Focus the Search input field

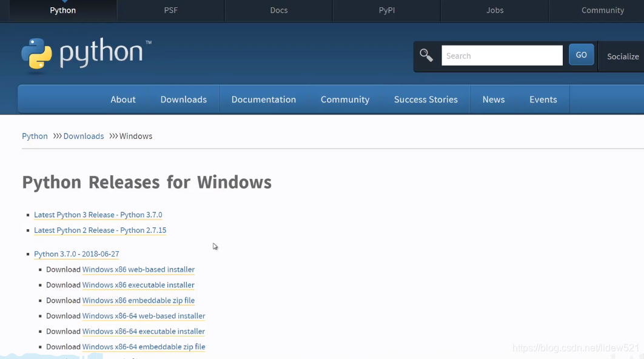click(502, 55)
